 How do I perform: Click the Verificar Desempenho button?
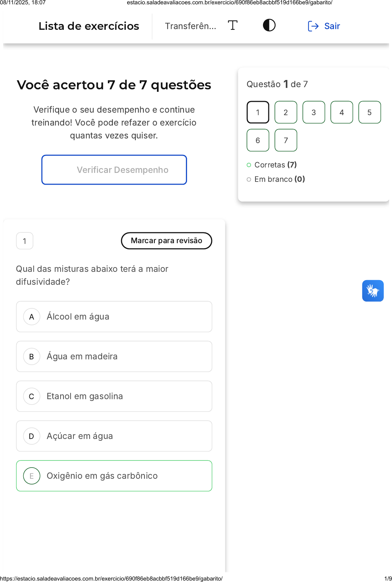114,170
